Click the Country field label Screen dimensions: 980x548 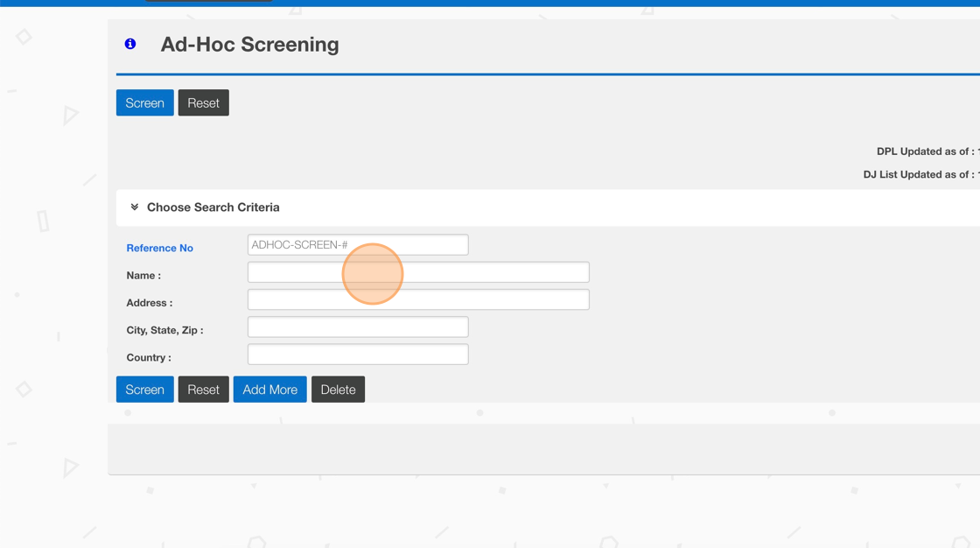(x=149, y=358)
